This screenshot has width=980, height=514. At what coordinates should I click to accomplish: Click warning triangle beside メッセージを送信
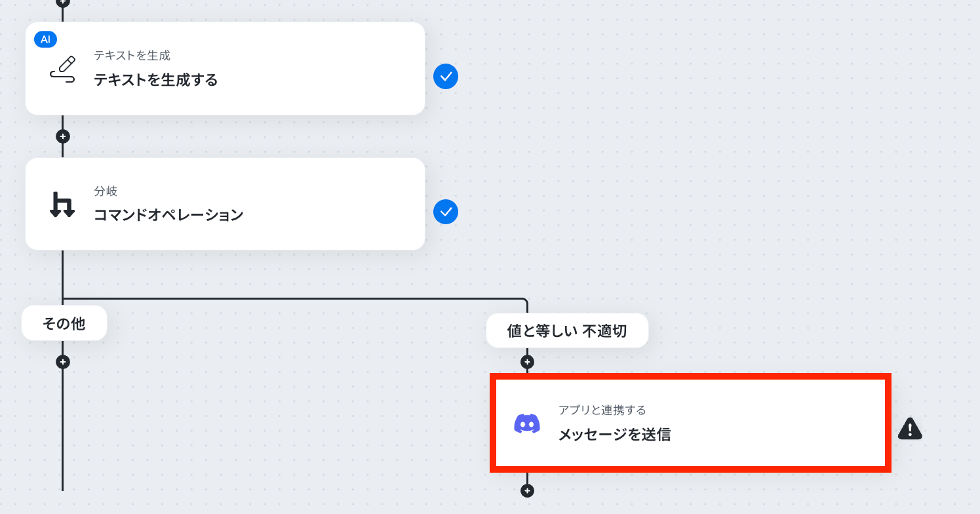910,429
